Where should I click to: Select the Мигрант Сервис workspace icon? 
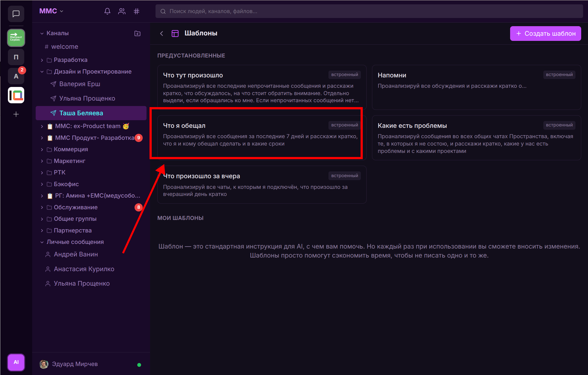click(16, 38)
